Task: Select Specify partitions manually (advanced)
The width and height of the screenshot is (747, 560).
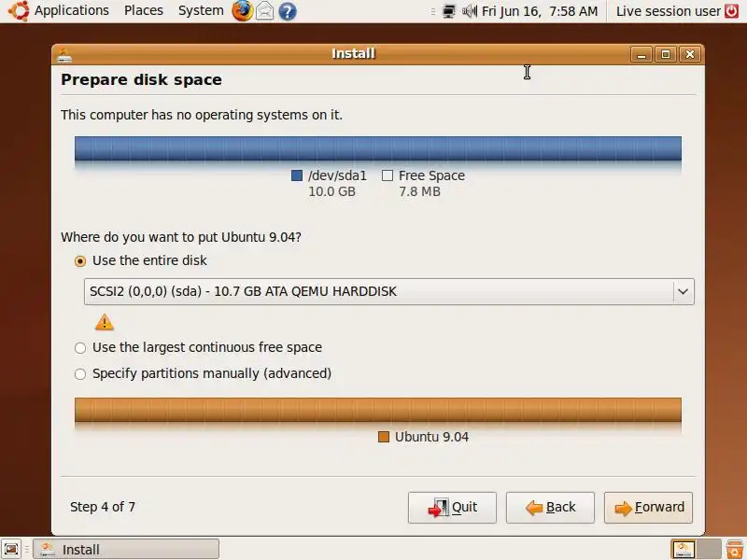Action: 203,374
